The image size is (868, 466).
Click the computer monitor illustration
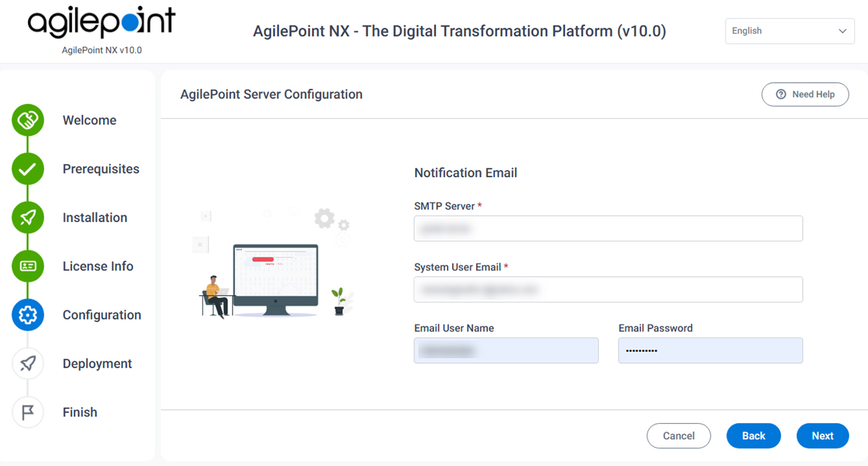pos(275,279)
